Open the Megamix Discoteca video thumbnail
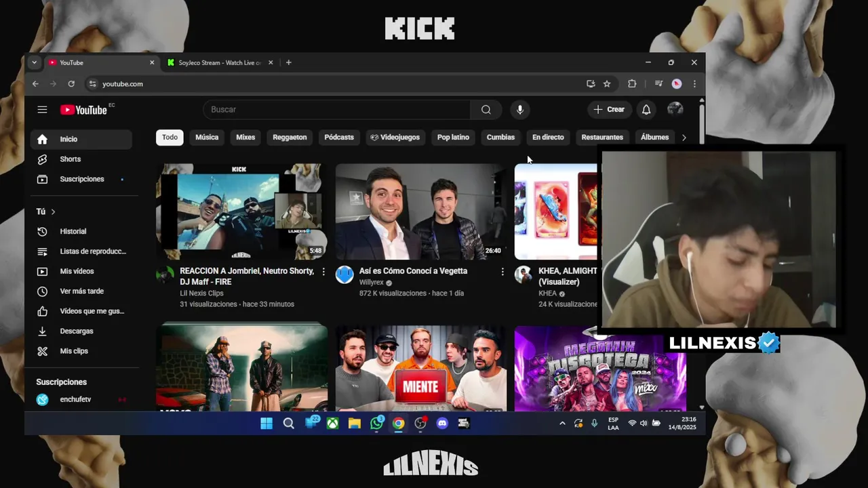The image size is (868, 488). tap(600, 369)
